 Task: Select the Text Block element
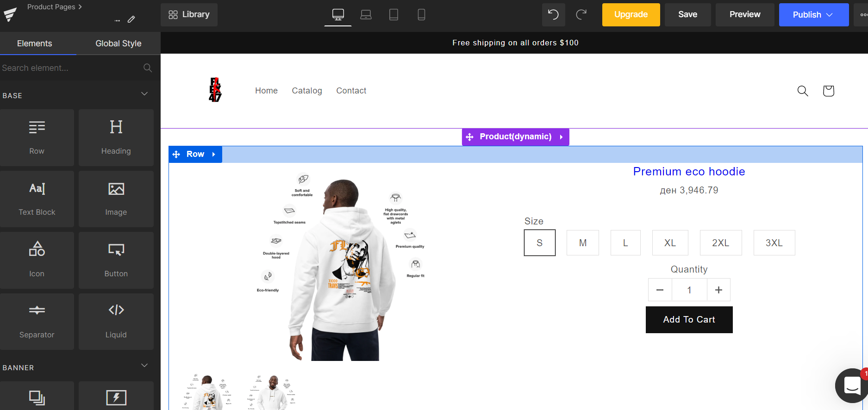click(37, 199)
